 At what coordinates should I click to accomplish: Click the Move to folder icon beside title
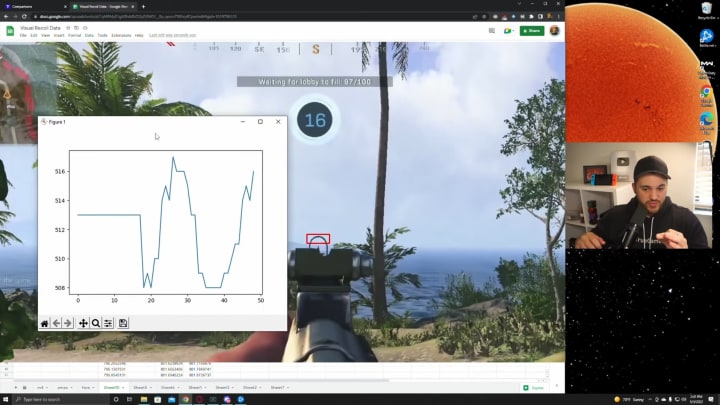pyautogui.click(x=76, y=28)
